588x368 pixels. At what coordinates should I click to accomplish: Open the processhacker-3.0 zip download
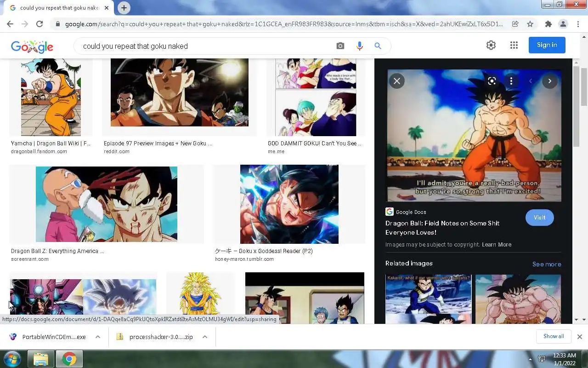click(x=155, y=337)
